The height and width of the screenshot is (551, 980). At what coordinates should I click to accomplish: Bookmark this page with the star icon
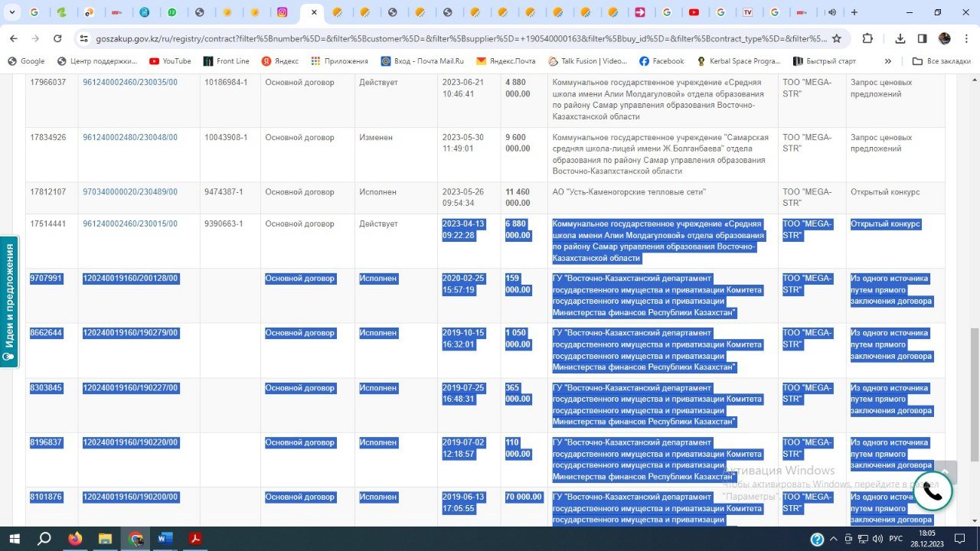837,38
